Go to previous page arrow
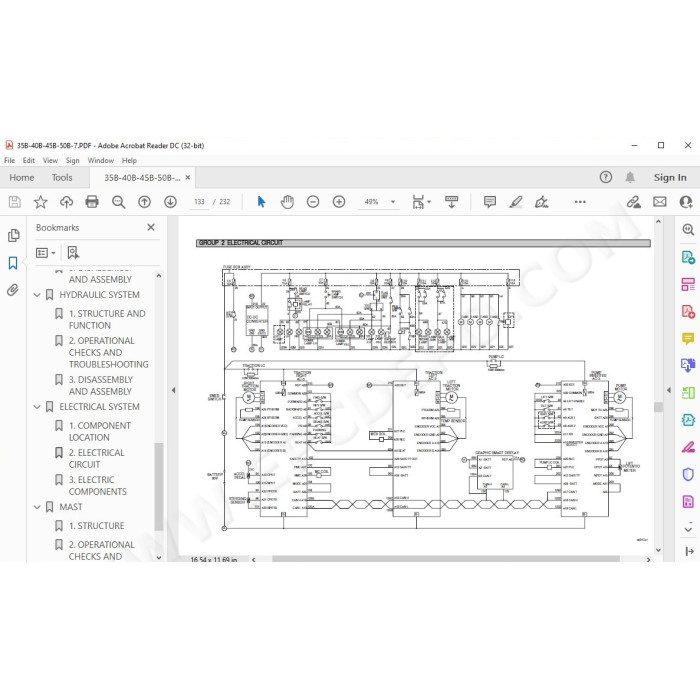700x700 pixels. pyautogui.click(x=144, y=202)
